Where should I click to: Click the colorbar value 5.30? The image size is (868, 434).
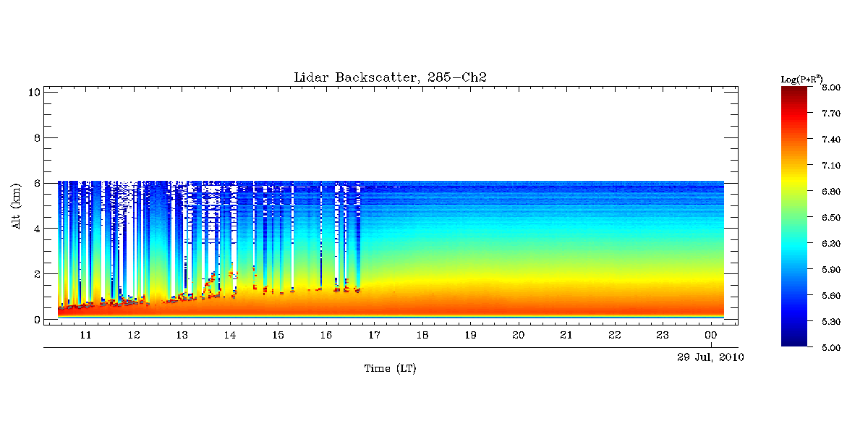pos(831,321)
